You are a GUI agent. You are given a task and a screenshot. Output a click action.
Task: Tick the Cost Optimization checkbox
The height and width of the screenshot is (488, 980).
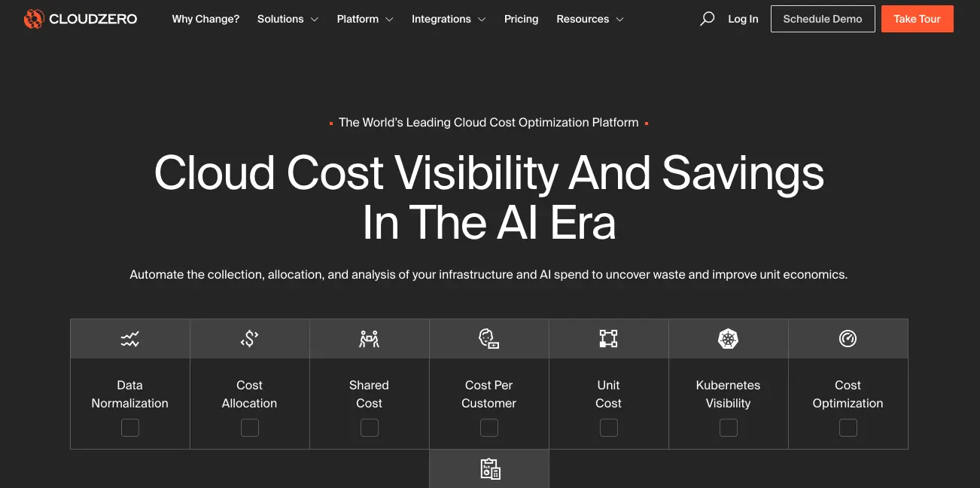pos(848,428)
